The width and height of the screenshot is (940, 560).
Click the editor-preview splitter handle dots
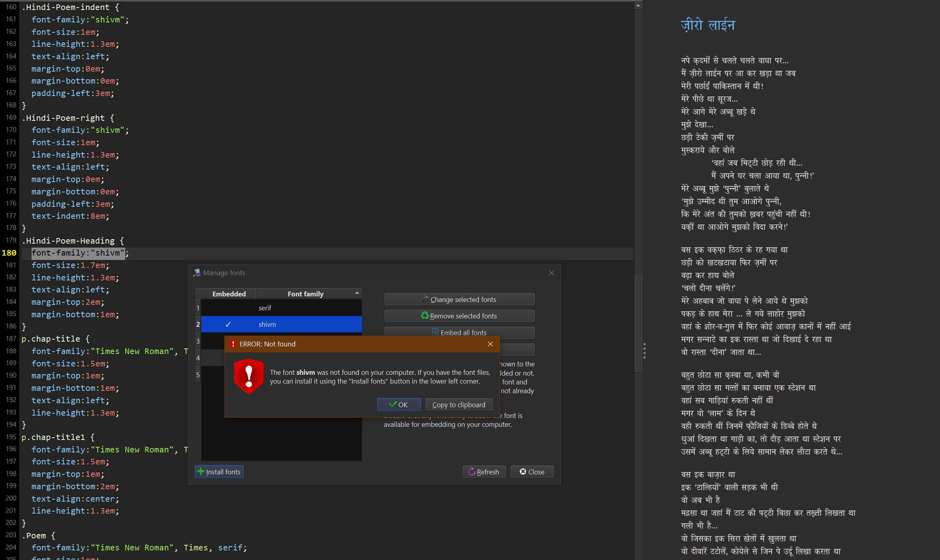coord(644,351)
